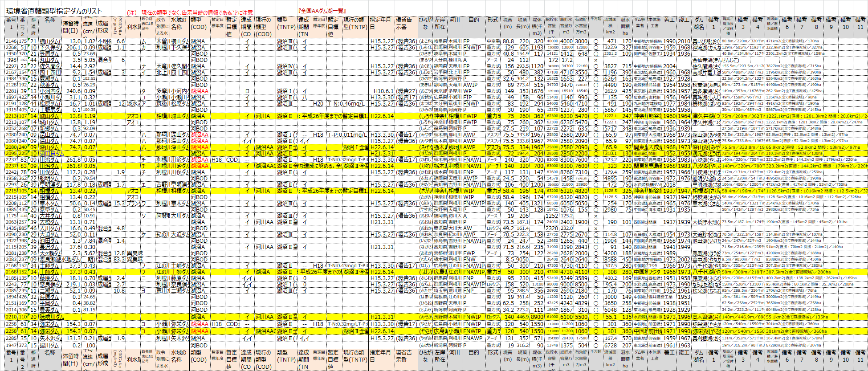Select retention time cell 206.1
This screenshot has width=868, height=371.
(x=73, y=47)
